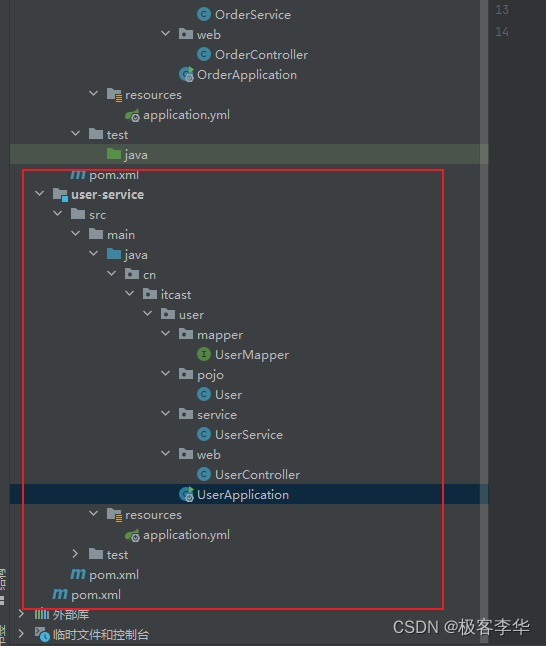Click the mapper package folder icon
The height and width of the screenshot is (646, 546).
pyautogui.click(x=186, y=334)
